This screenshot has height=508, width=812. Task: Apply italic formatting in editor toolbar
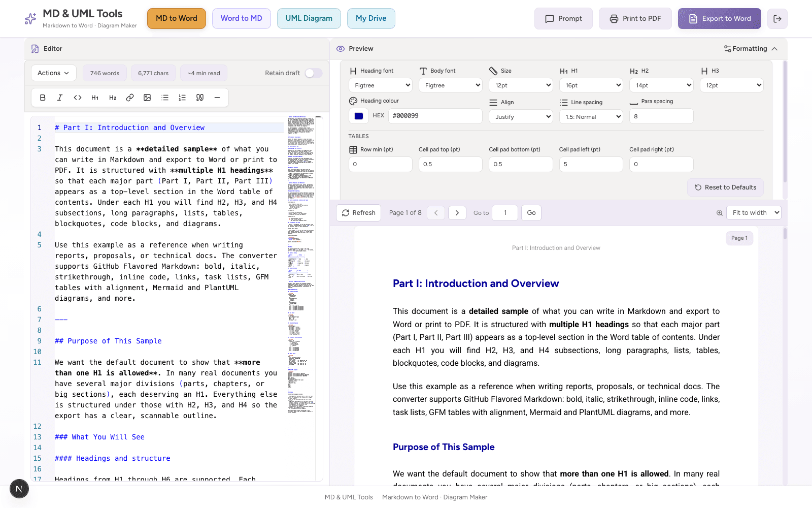pos(60,98)
